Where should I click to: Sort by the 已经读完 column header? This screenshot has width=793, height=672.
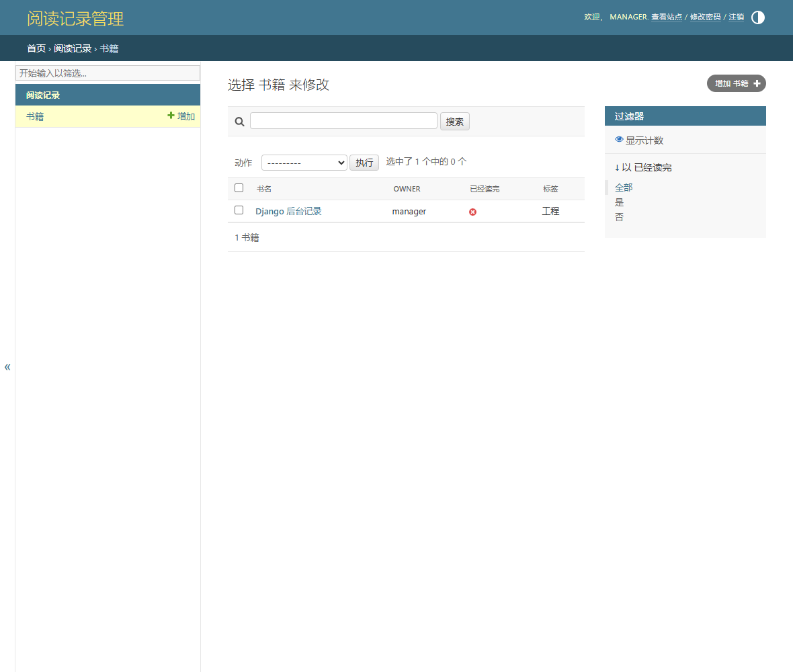click(485, 189)
